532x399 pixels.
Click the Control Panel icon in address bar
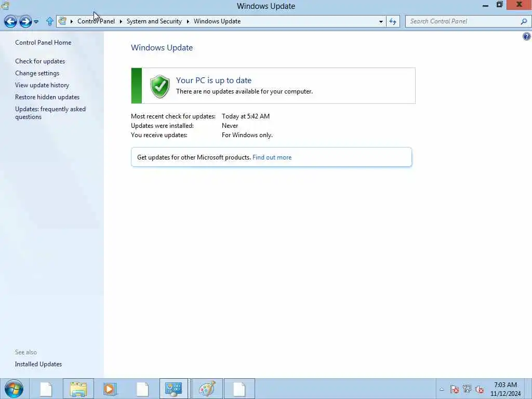click(62, 21)
